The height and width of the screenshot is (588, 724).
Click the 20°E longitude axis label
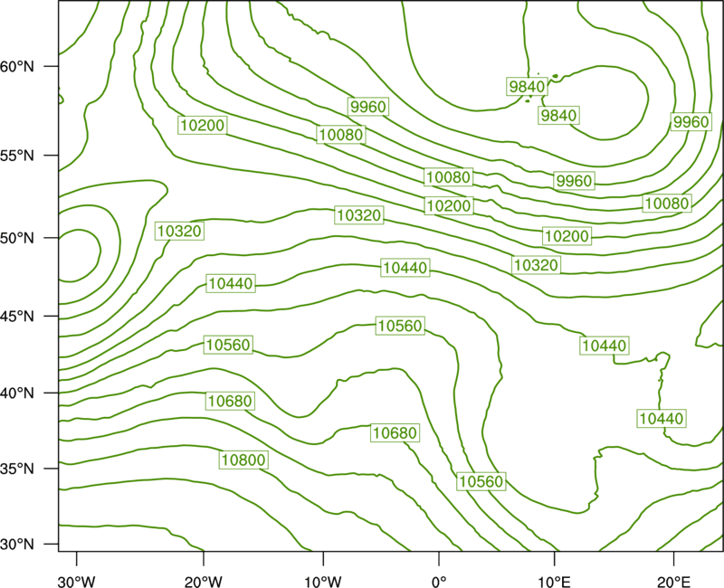click(673, 582)
